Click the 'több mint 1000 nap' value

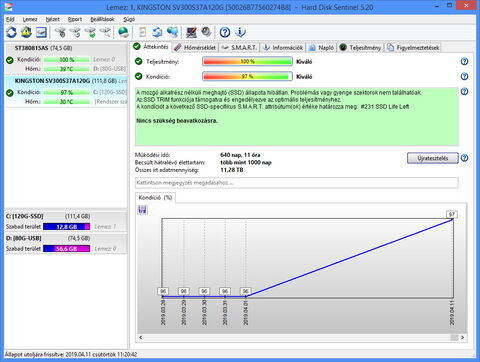click(246, 162)
